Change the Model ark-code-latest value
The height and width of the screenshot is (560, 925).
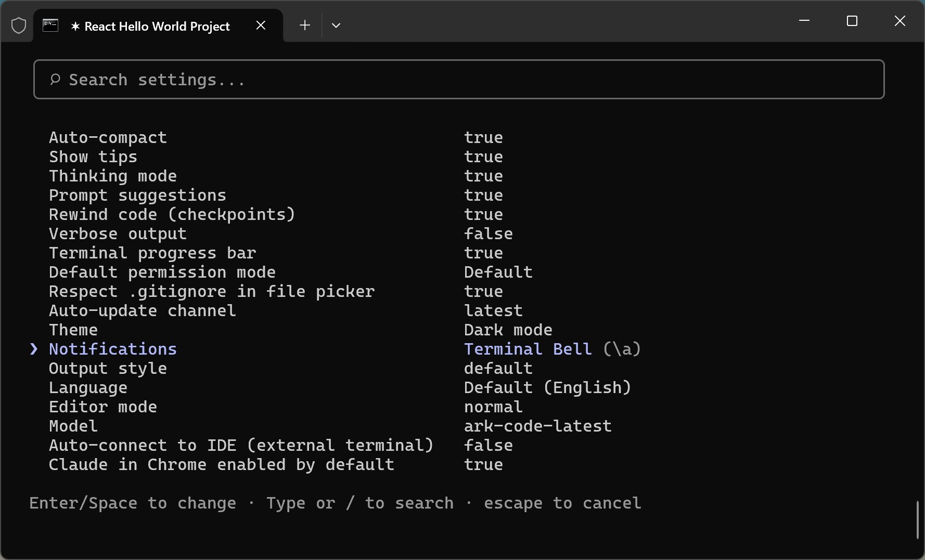(x=537, y=426)
